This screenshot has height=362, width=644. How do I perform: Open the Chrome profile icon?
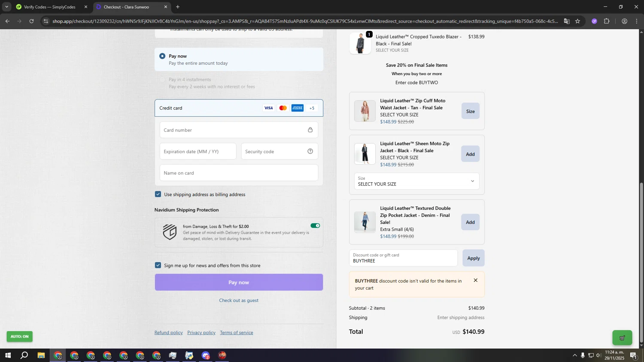[625, 21]
